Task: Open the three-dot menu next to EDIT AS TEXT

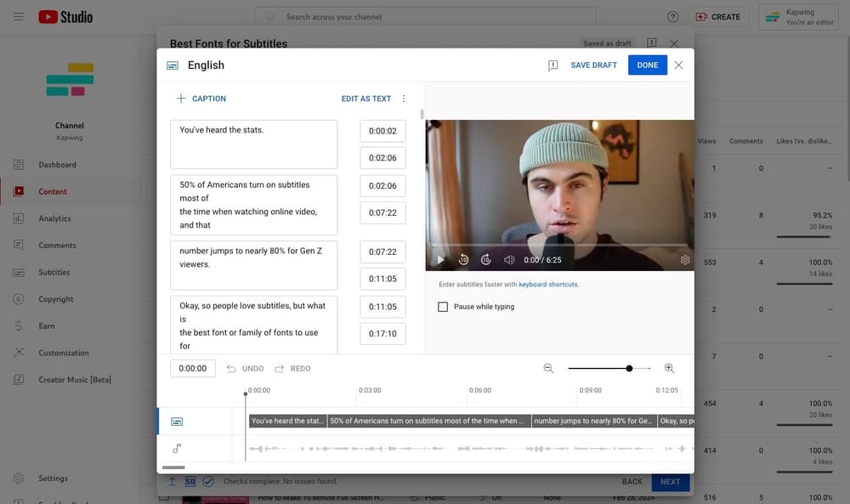Action: pyautogui.click(x=404, y=98)
